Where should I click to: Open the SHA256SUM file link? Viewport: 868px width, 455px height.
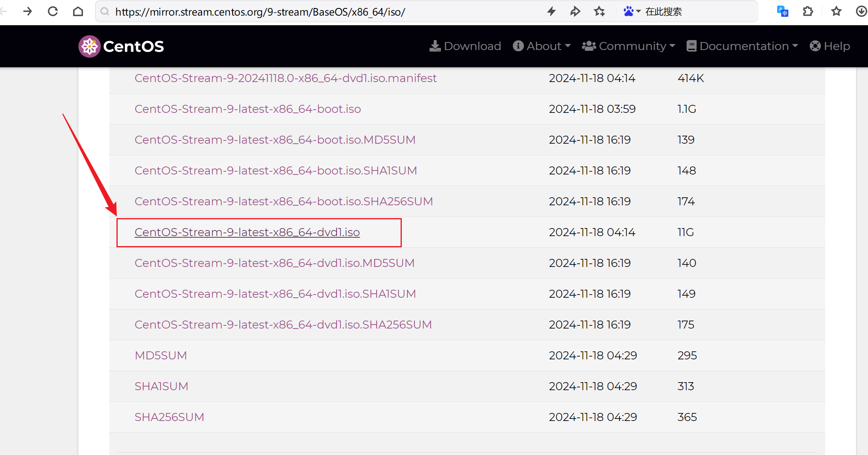pyautogui.click(x=169, y=417)
